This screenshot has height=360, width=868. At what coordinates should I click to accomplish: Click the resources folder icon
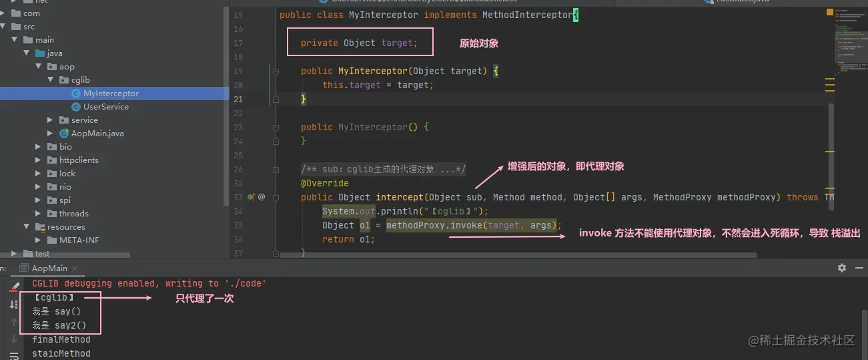coord(40,227)
